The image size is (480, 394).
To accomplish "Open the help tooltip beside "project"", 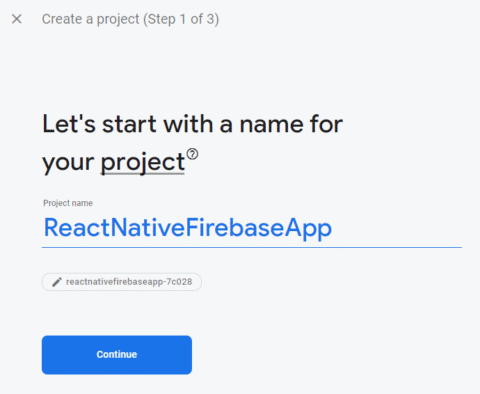I will pyautogui.click(x=192, y=154).
